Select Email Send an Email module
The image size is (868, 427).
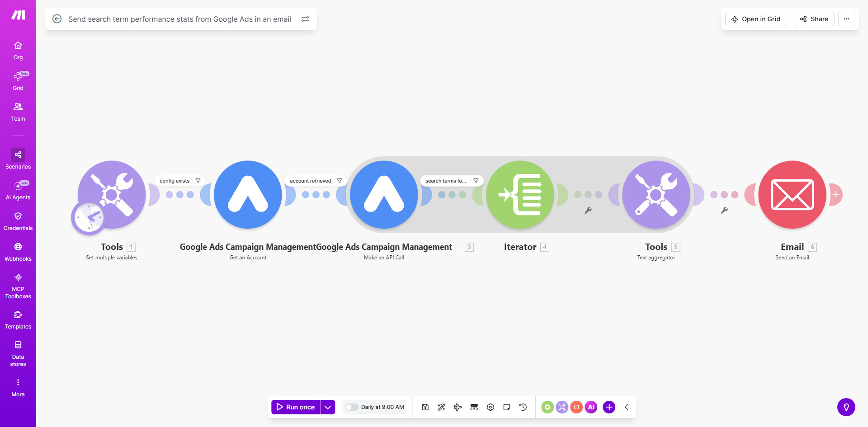792,194
